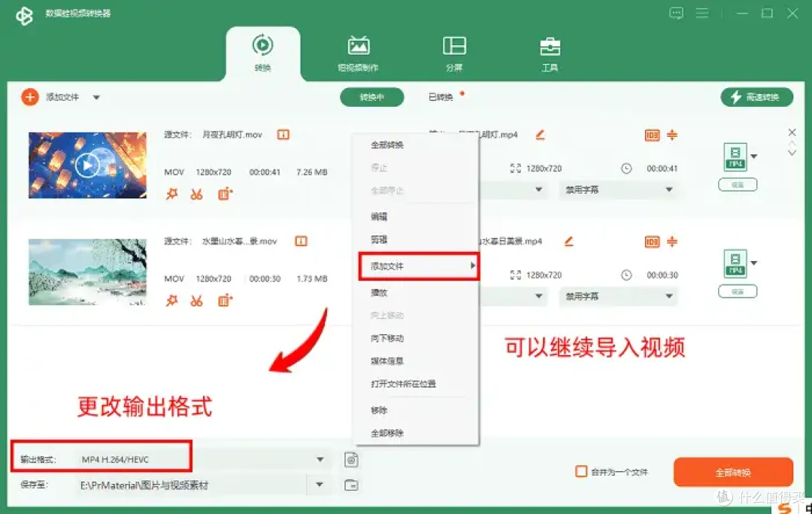Open 禁用字幕 subtitle dropdown for second video
The image size is (812, 514).
(618, 297)
